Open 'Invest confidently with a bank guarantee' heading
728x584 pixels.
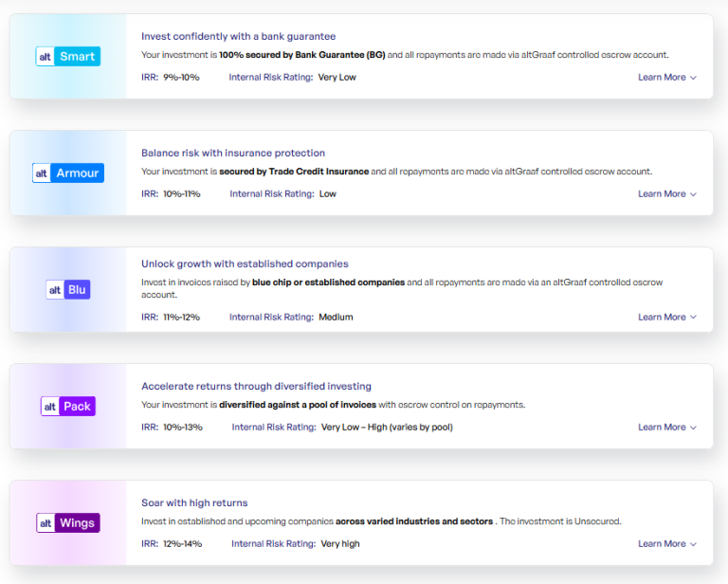coord(238,36)
